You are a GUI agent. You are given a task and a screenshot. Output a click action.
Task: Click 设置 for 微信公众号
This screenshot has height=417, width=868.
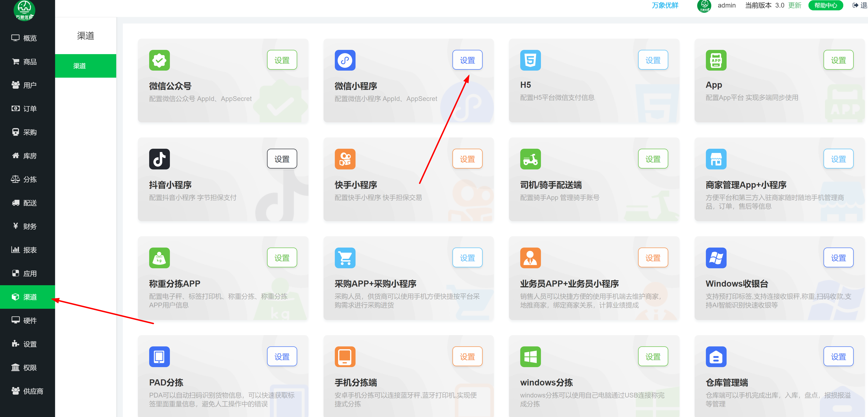click(282, 60)
